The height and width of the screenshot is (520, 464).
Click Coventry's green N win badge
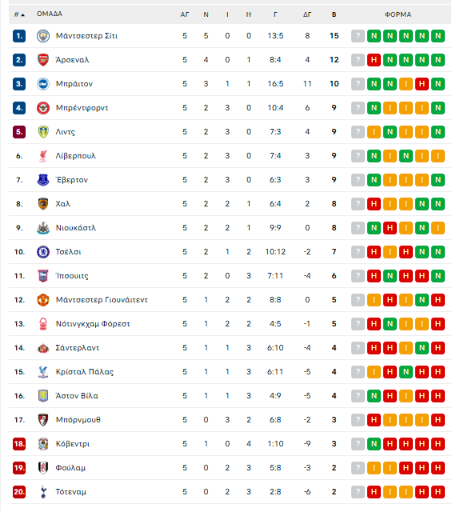click(x=374, y=444)
